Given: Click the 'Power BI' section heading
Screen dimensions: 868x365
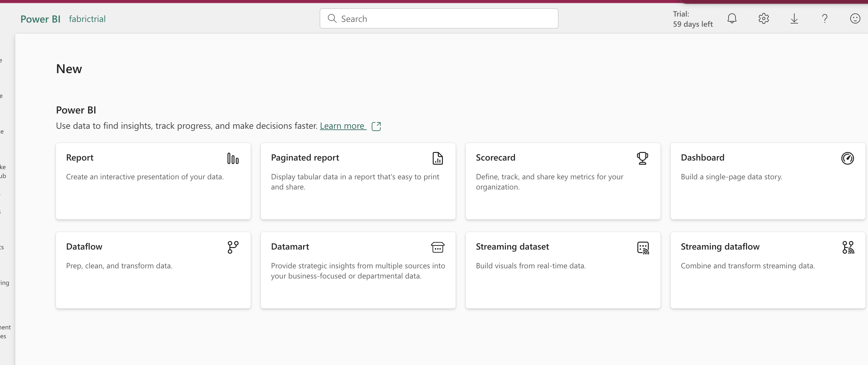Looking at the screenshot, I should pos(76,110).
